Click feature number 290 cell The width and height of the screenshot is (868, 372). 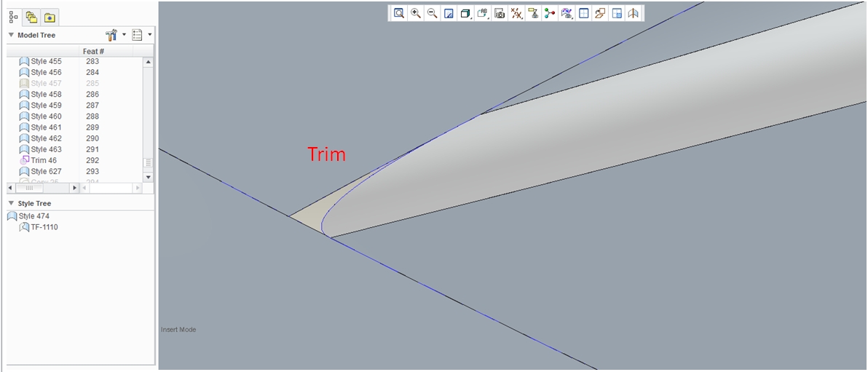click(x=92, y=138)
